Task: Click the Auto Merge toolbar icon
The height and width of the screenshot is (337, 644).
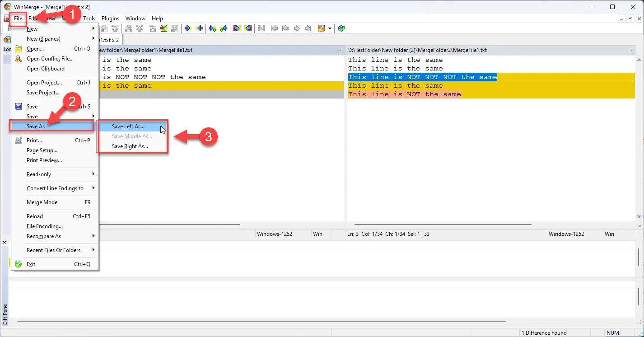Action: (x=261, y=28)
